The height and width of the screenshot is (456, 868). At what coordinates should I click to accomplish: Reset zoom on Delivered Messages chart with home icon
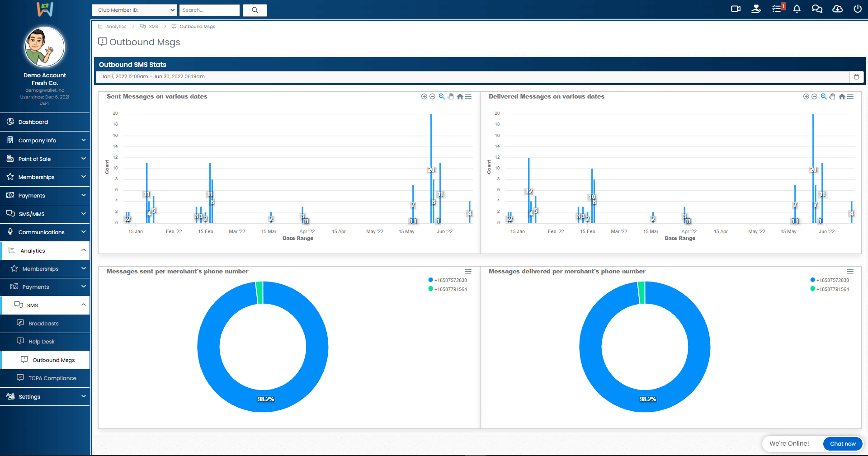pos(842,97)
